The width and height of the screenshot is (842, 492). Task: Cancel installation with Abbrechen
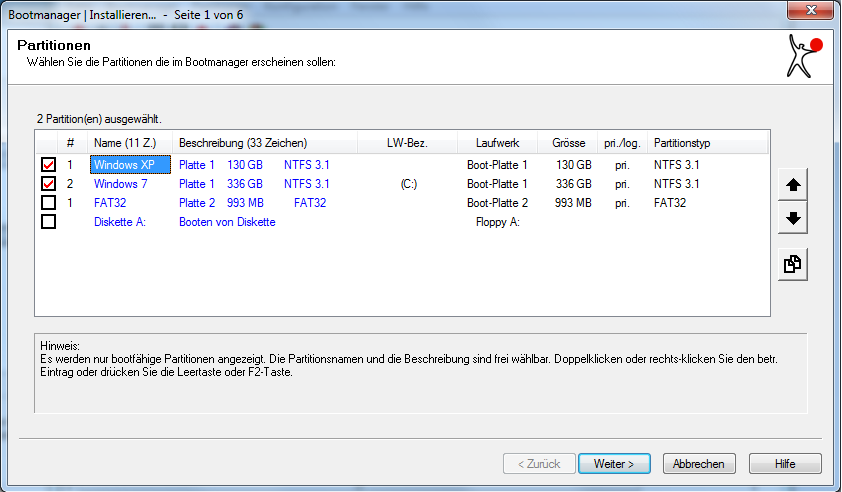(699, 464)
